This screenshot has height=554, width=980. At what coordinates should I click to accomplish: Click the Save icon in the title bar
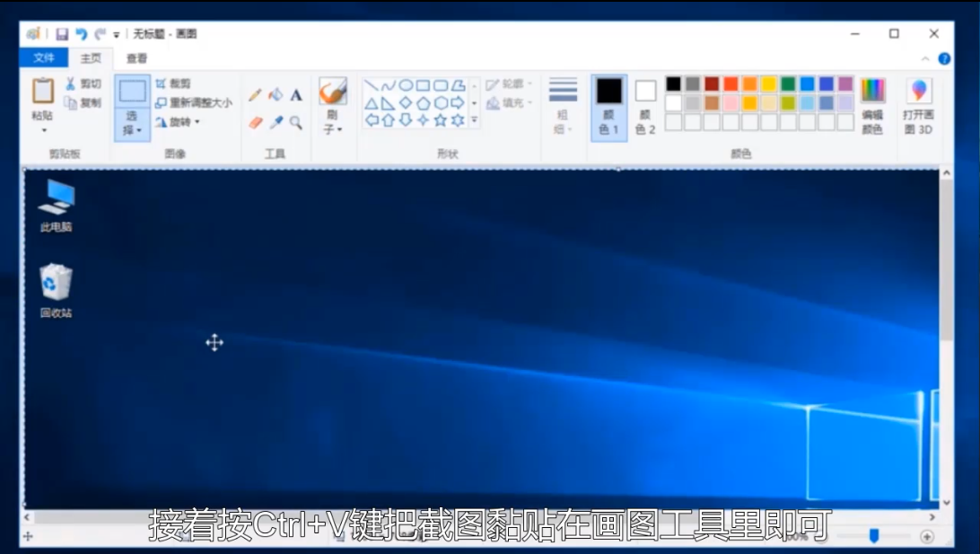pyautogui.click(x=62, y=34)
